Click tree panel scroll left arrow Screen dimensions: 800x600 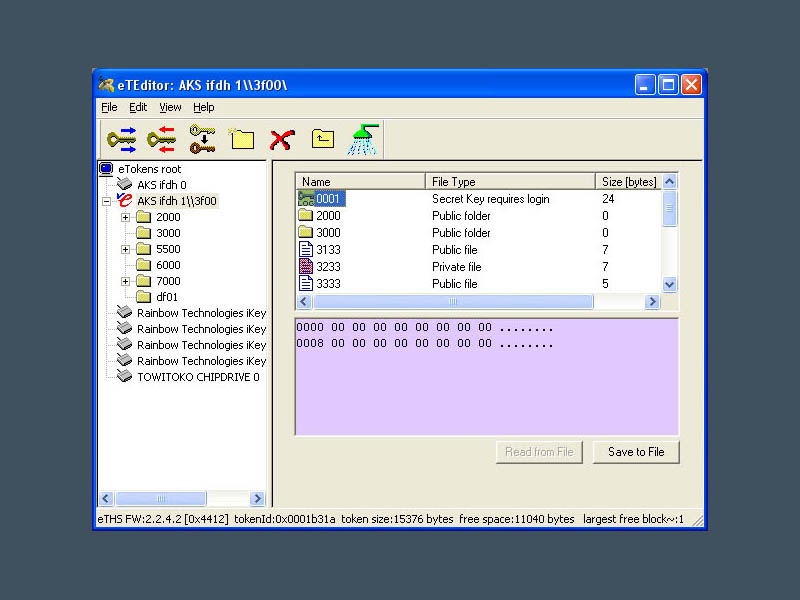pyautogui.click(x=106, y=498)
